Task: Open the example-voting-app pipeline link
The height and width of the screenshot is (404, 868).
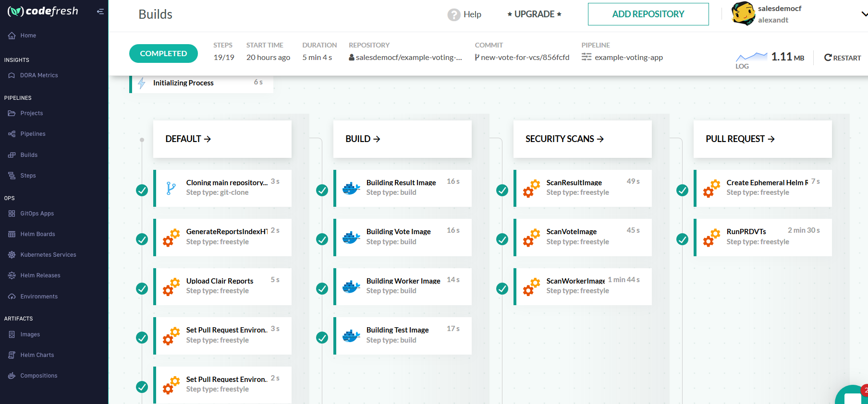Action: click(x=628, y=58)
